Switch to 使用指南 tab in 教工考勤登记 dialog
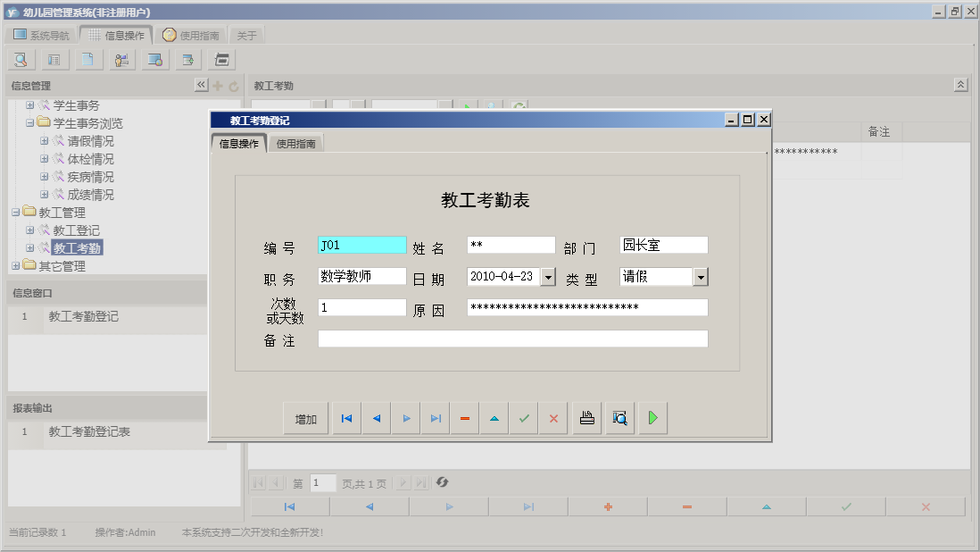The image size is (980, 552). 295,144
